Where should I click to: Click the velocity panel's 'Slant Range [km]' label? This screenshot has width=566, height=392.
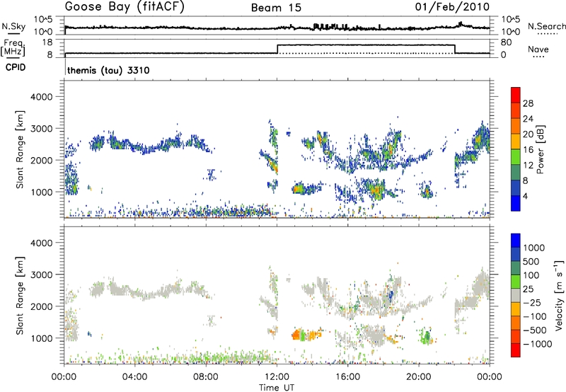click(20, 296)
